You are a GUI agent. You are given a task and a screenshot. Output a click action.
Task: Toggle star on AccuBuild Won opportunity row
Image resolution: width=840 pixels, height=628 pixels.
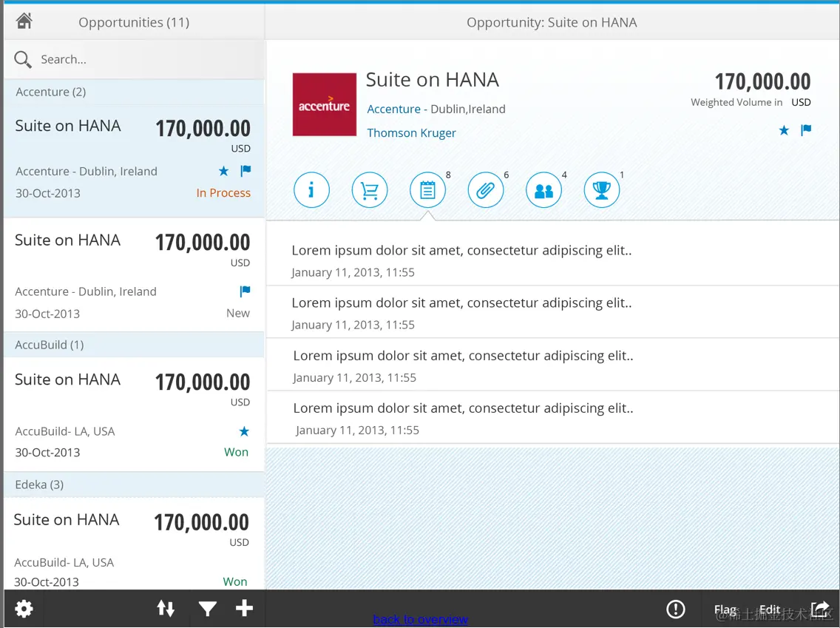coord(244,431)
